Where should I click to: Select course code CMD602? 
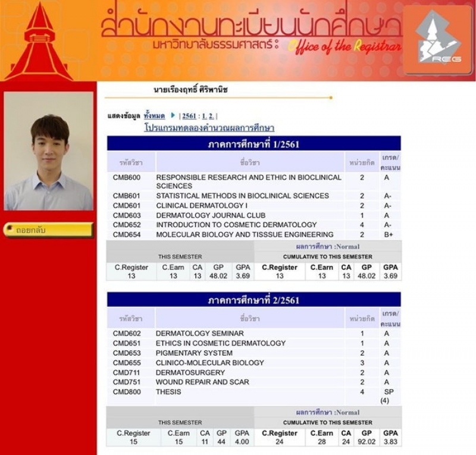click(x=127, y=334)
